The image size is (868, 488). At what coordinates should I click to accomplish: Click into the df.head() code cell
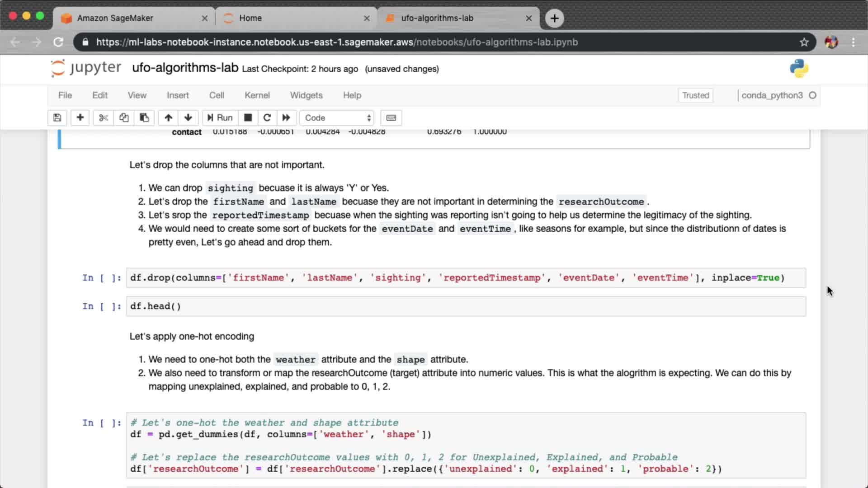(466, 306)
